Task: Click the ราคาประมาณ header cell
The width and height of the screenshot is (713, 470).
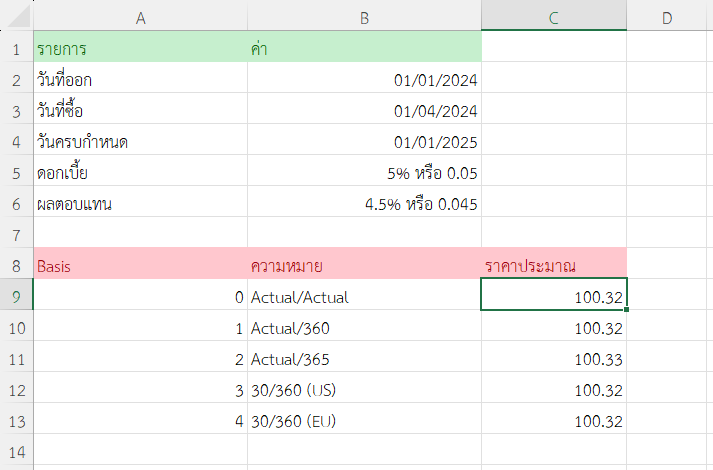Action: [x=554, y=263]
